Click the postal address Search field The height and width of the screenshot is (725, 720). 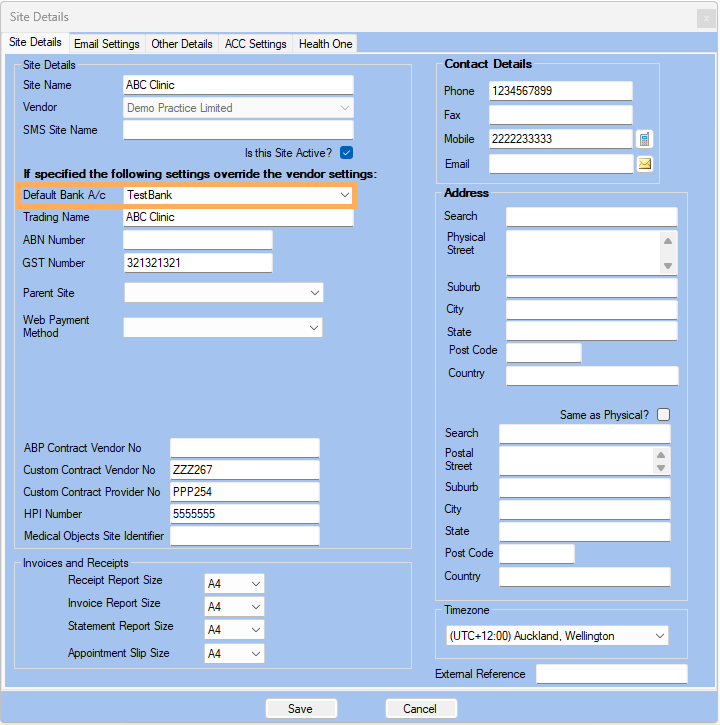point(585,434)
